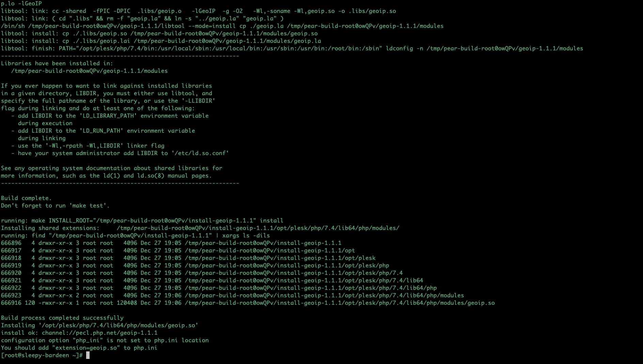
Task: Click "Don't forget to run 'make test'" line
Action: tap(55, 206)
